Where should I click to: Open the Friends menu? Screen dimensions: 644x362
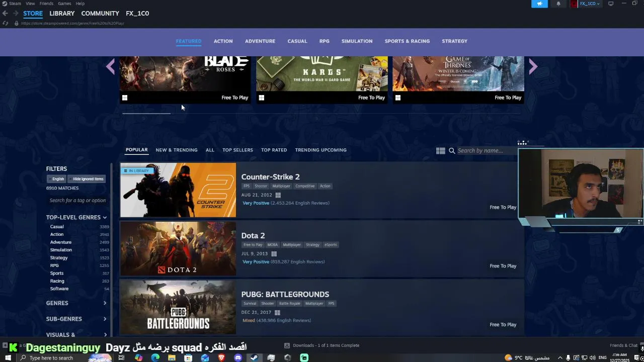[46, 4]
